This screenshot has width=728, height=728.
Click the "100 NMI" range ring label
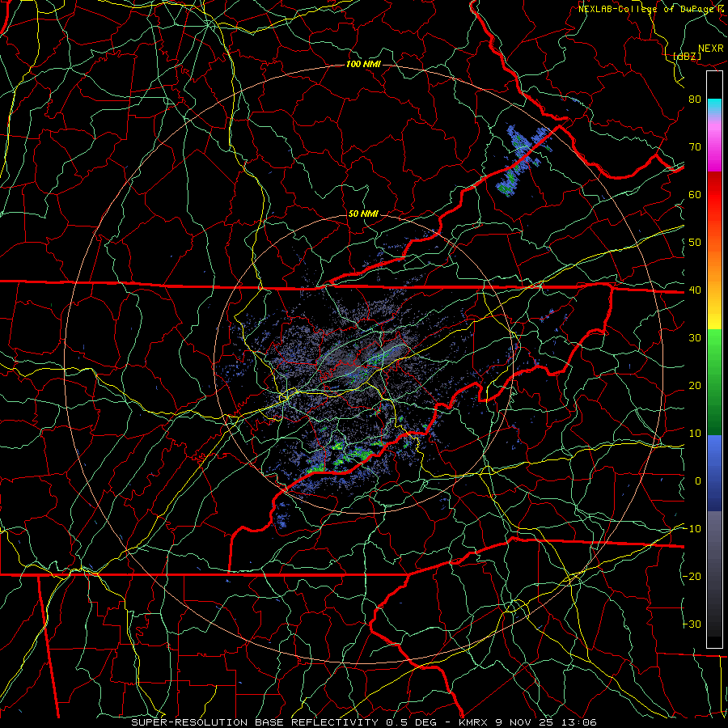363,64
